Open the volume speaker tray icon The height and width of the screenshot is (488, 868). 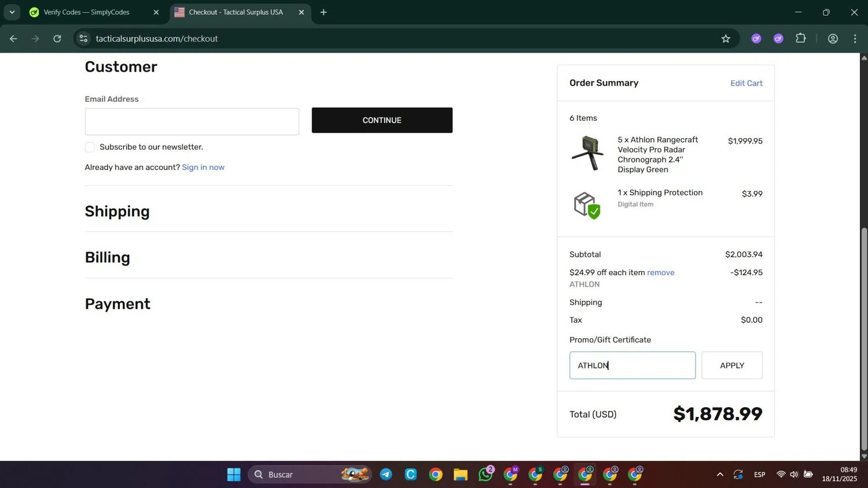794,475
